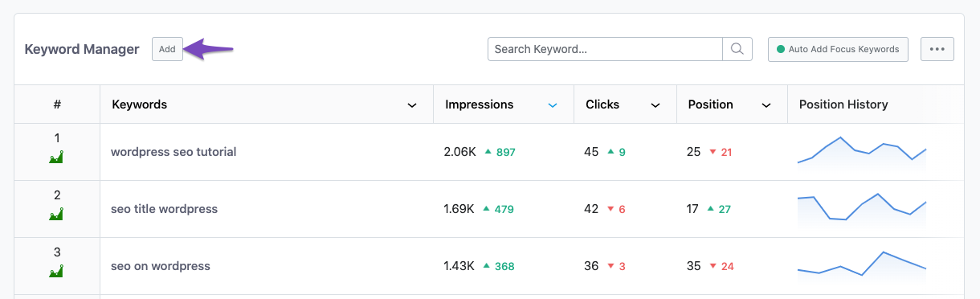This screenshot has height=299, width=980.
Task: Open keyword 'wordpress seo tutorial'
Action: click(174, 152)
